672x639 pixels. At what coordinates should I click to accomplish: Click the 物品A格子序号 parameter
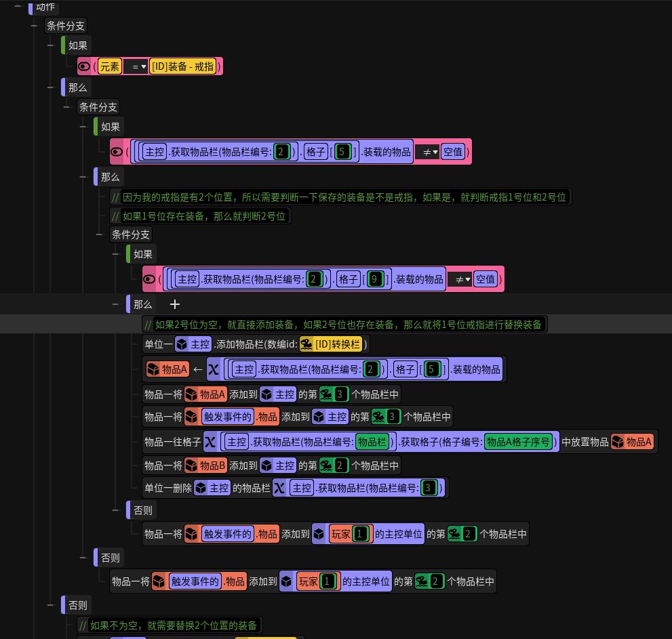517,442
